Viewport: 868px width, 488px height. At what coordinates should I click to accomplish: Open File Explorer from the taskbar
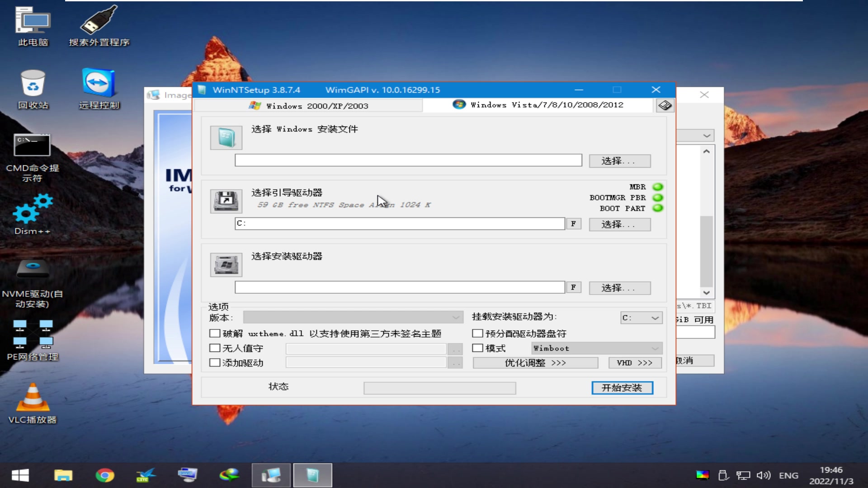63,475
